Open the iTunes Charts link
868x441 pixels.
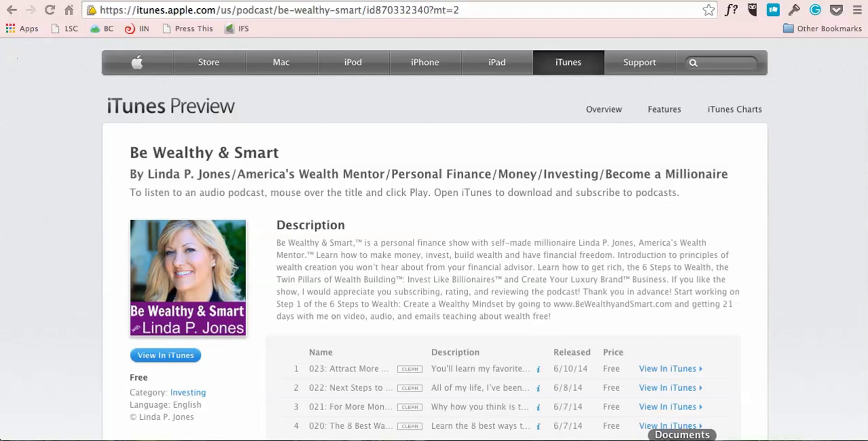735,109
